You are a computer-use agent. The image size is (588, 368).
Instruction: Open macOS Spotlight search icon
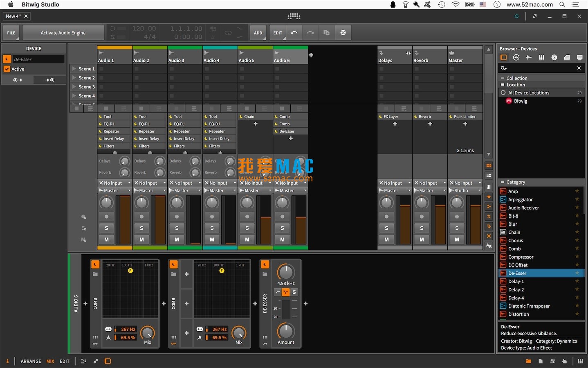pyautogui.click(x=562, y=5)
